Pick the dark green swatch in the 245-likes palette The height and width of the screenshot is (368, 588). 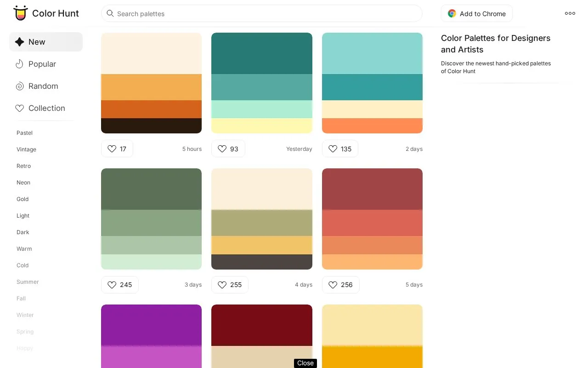point(152,189)
